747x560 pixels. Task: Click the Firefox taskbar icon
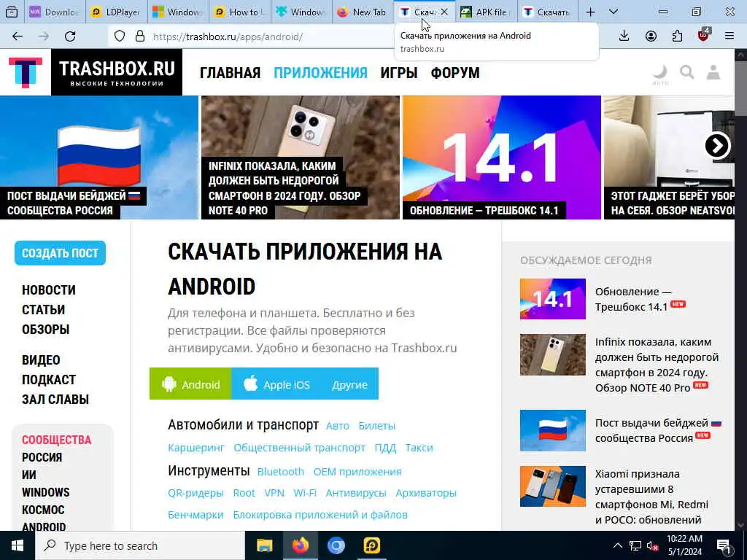300,545
